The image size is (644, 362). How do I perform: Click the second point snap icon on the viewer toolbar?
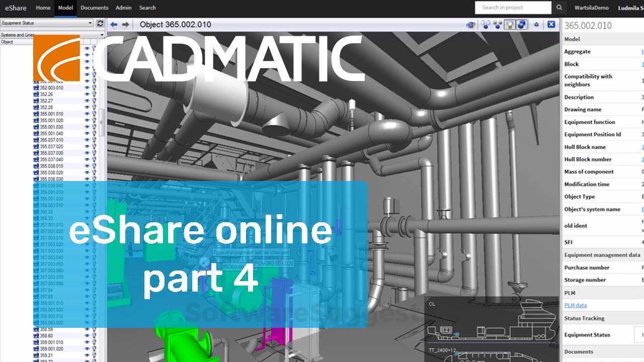pos(496,24)
